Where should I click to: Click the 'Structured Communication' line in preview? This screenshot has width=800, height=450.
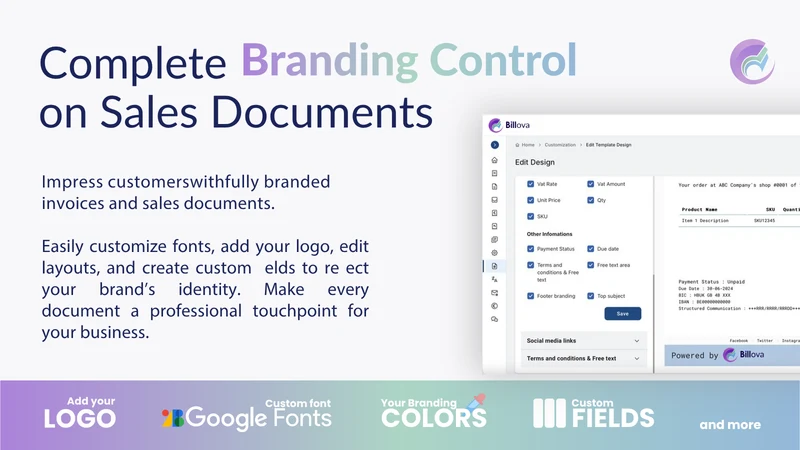click(x=739, y=309)
